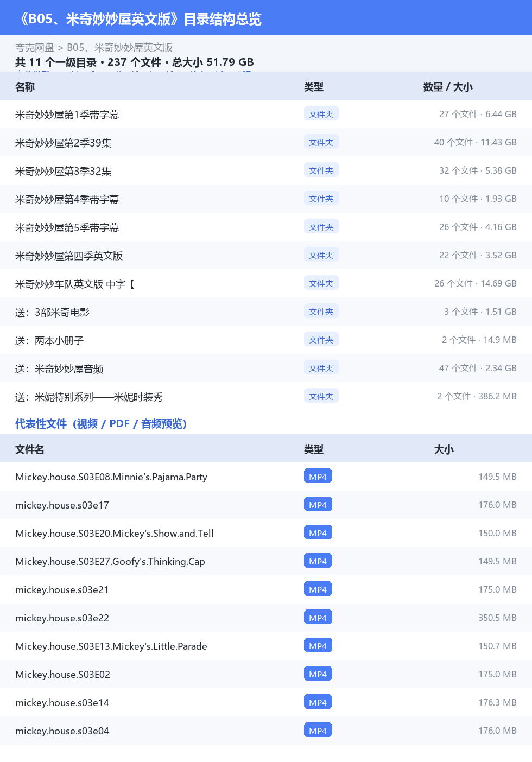532x762 pixels.
Task: Click 夸克网盘 in the breadcrumb path
Action: (35, 48)
